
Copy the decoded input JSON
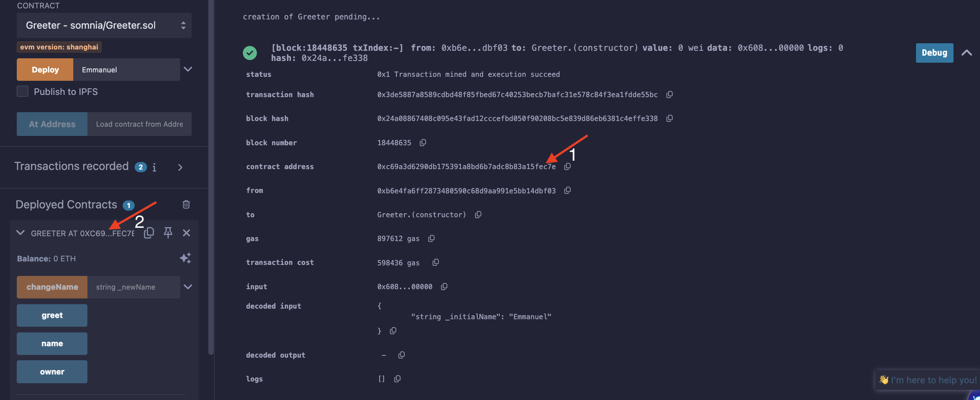pyautogui.click(x=393, y=331)
